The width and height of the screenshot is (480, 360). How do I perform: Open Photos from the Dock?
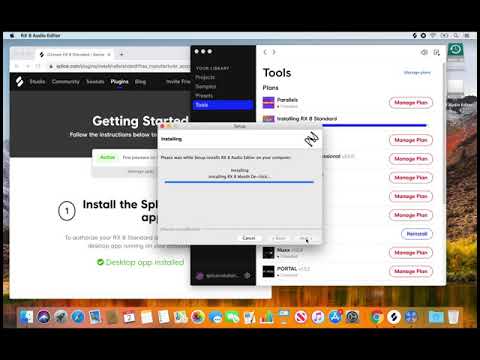tap(198, 317)
